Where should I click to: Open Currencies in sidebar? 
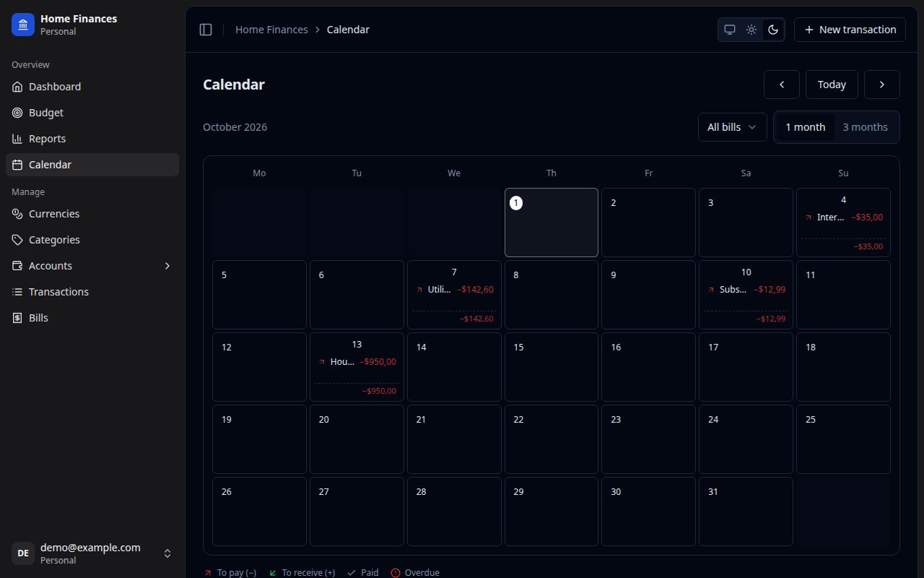pyautogui.click(x=92, y=214)
